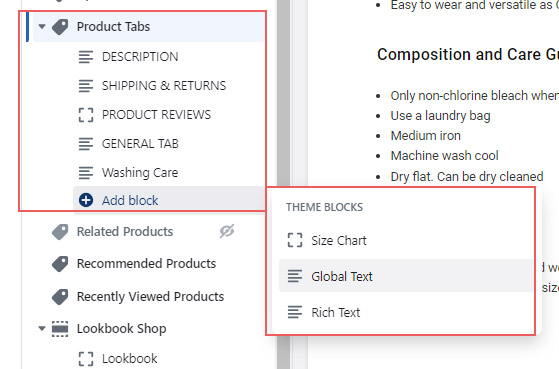Click the PRODUCT REVIEWS bracket icon
The image size is (559, 369).
click(86, 115)
